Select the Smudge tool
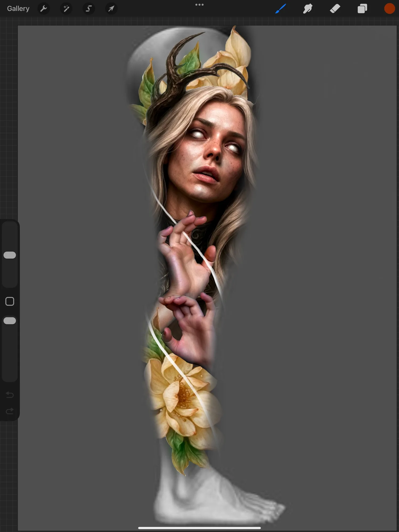 point(308,9)
